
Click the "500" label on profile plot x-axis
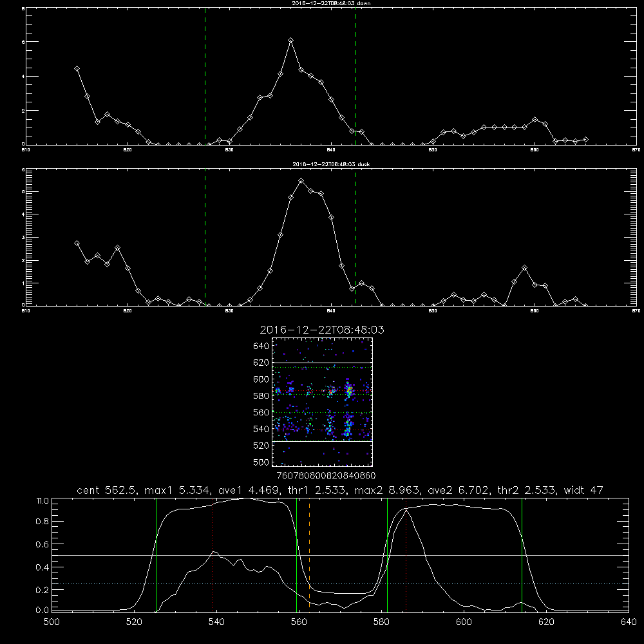(52, 621)
